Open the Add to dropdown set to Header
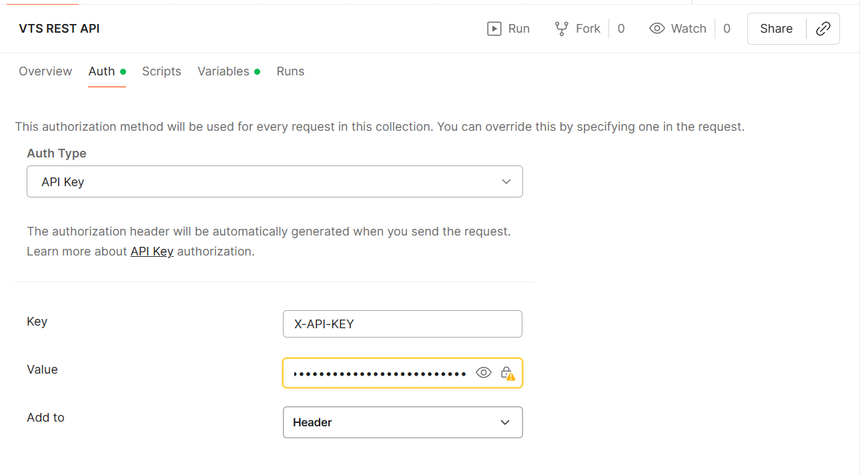Viewport: 868px width, 475px height. tap(402, 422)
